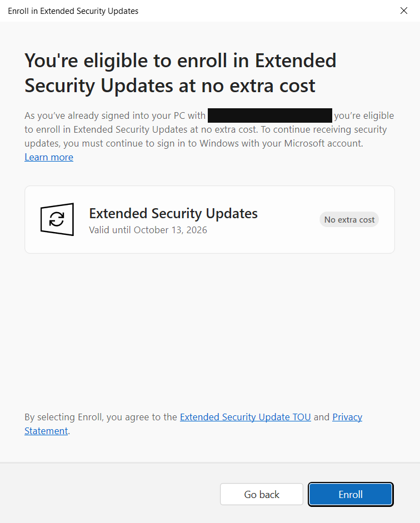Click the "No extra cost" badge
420x523 pixels.
pyautogui.click(x=349, y=219)
